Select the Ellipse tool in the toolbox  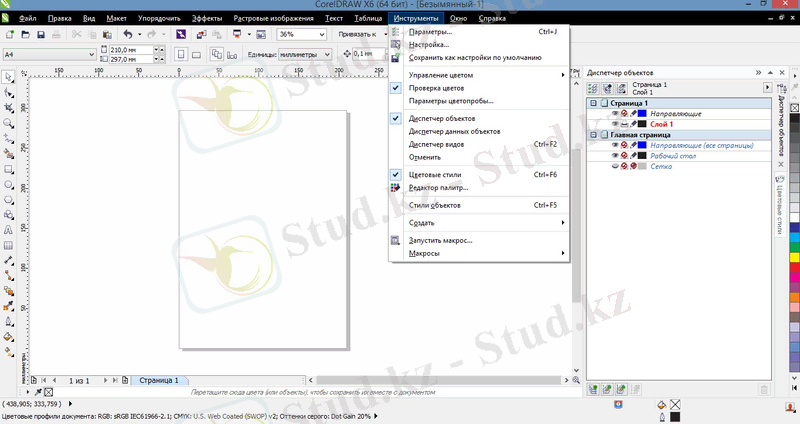click(9, 185)
